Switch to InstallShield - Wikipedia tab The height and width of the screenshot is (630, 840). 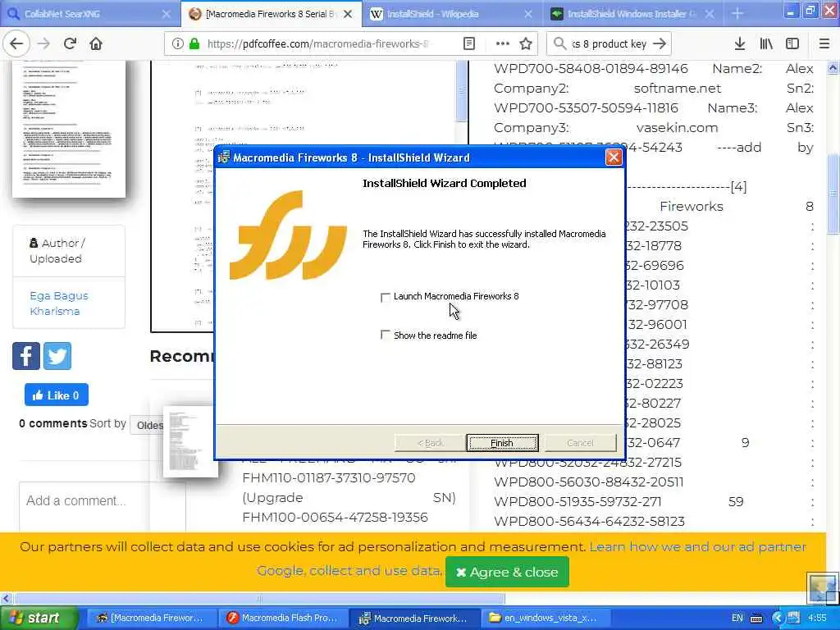coord(453,14)
